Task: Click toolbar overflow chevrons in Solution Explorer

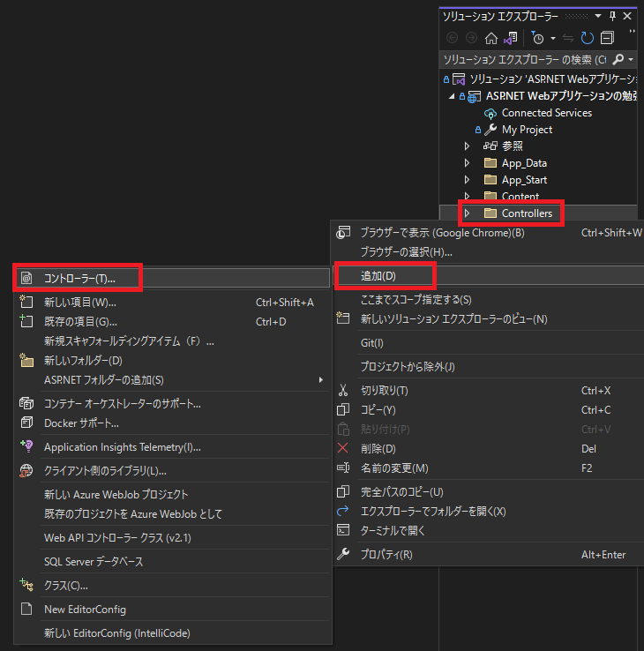Action: [632, 32]
